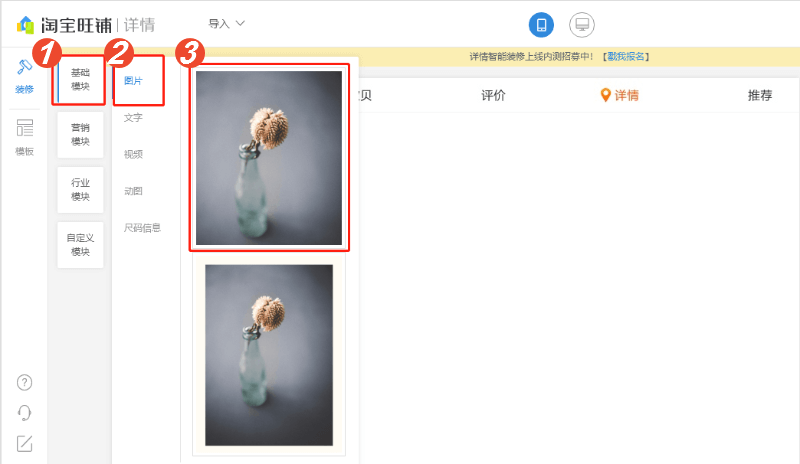Switch to mobile phone preview icon
This screenshot has width=800, height=464.
click(541, 25)
